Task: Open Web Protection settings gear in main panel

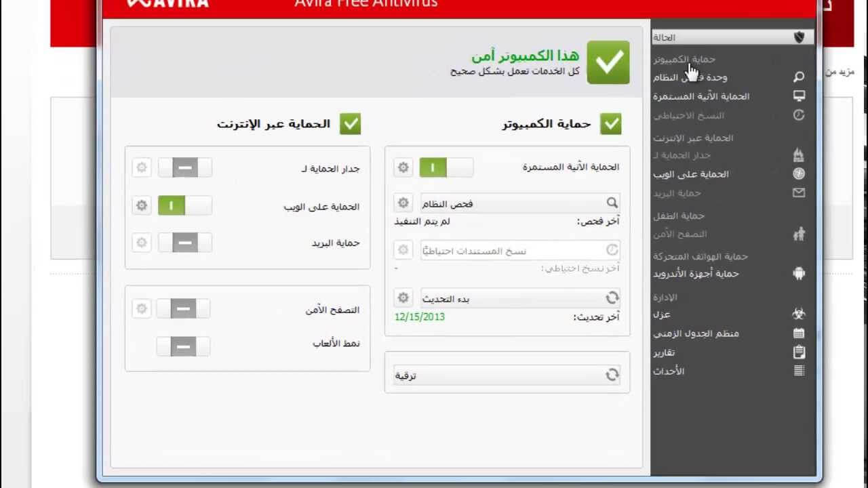Action: [142, 205]
